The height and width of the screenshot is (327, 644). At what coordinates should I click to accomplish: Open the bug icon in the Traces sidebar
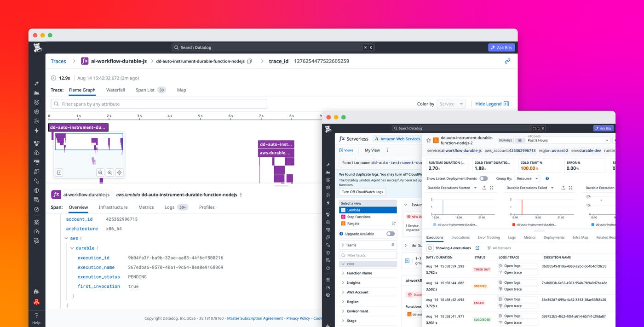click(x=37, y=222)
